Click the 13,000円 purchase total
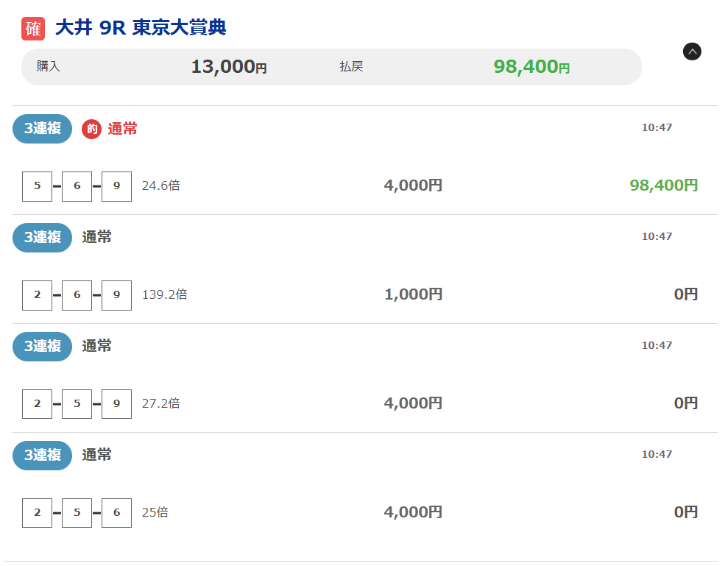 (229, 67)
